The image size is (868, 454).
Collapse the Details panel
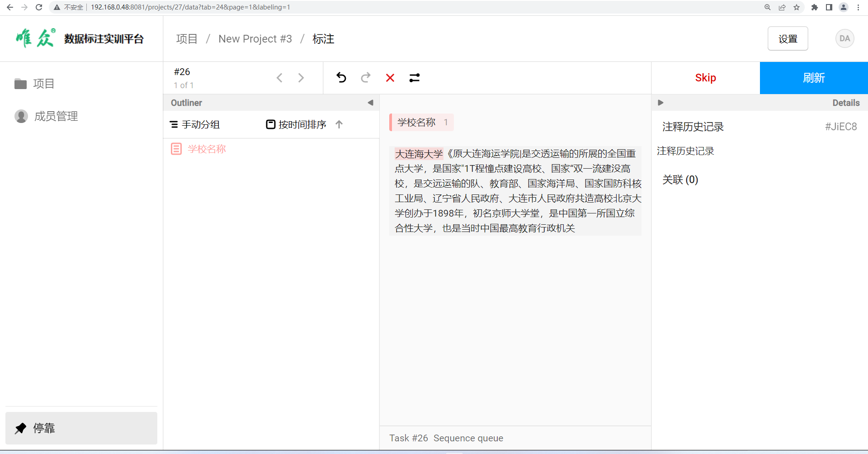(x=660, y=103)
